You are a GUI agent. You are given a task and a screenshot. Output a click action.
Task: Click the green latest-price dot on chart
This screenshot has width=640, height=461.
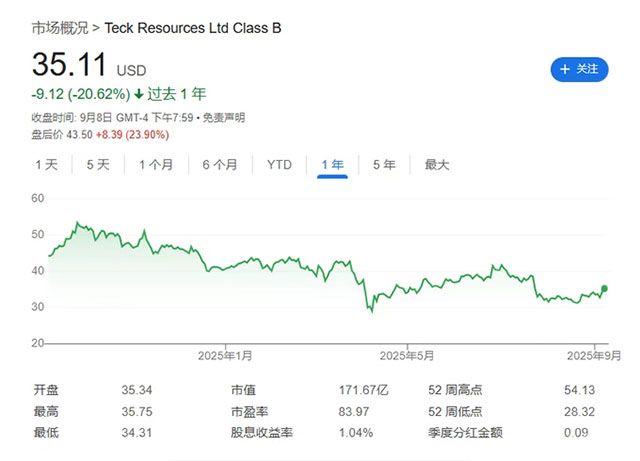[604, 289]
